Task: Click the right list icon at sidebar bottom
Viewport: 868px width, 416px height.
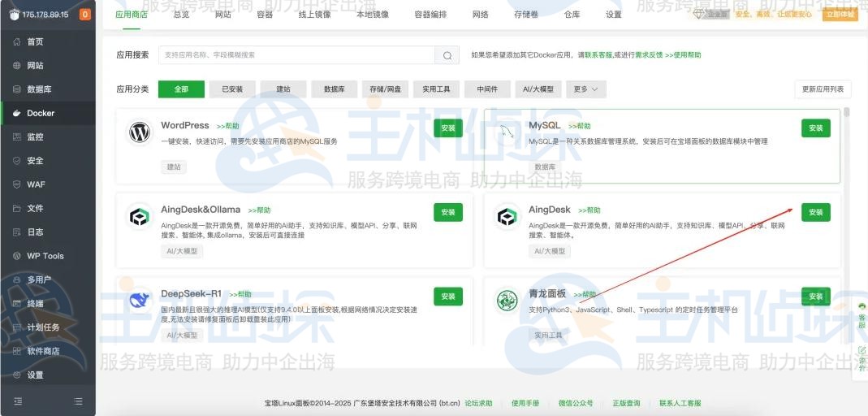Action: 78,401
